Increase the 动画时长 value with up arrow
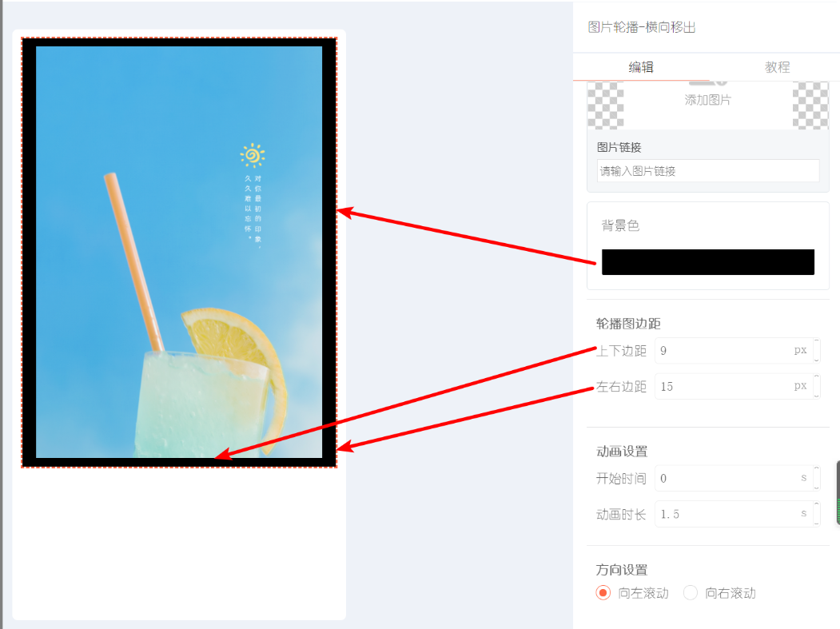 (817, 508)
